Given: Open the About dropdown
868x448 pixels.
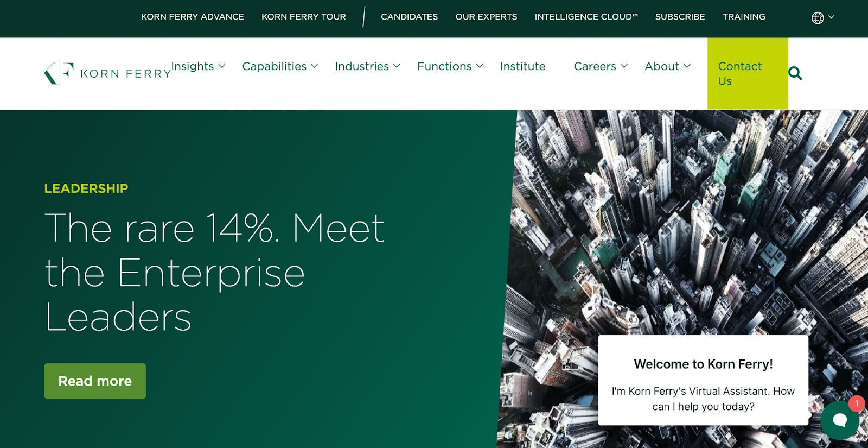Looking at the screenshot, I should pyautogui.click(x=667, y=66).
